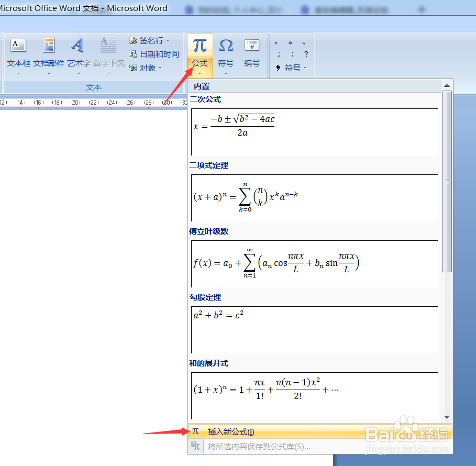This screenshot has height=466, width=476.
Task: Insert 日期和时间 date and time
Action: point(154,54)
